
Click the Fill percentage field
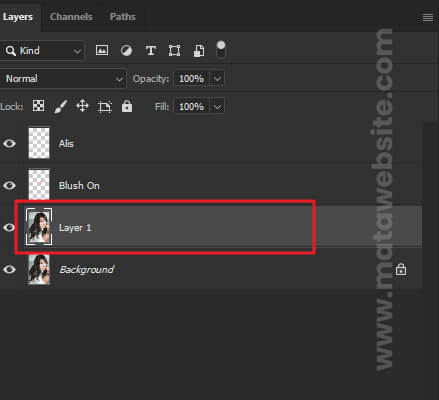192,107
